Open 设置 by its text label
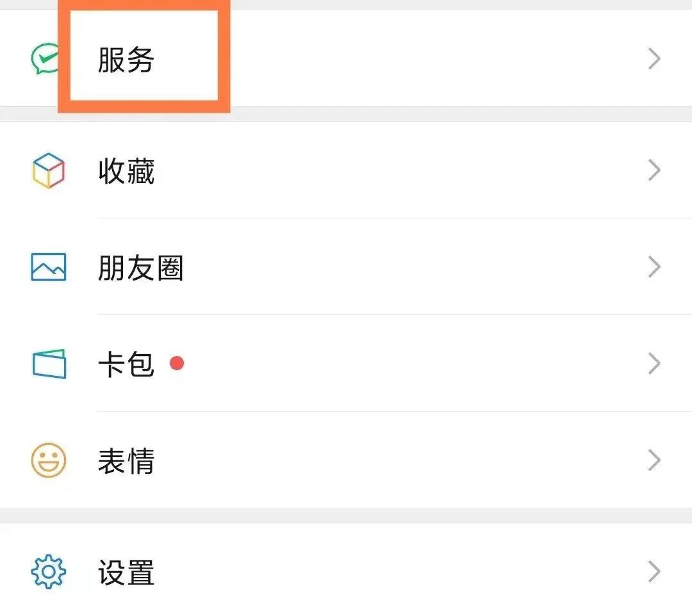The image size is (692, 616). pyautogui.click(x=126, y=572)
